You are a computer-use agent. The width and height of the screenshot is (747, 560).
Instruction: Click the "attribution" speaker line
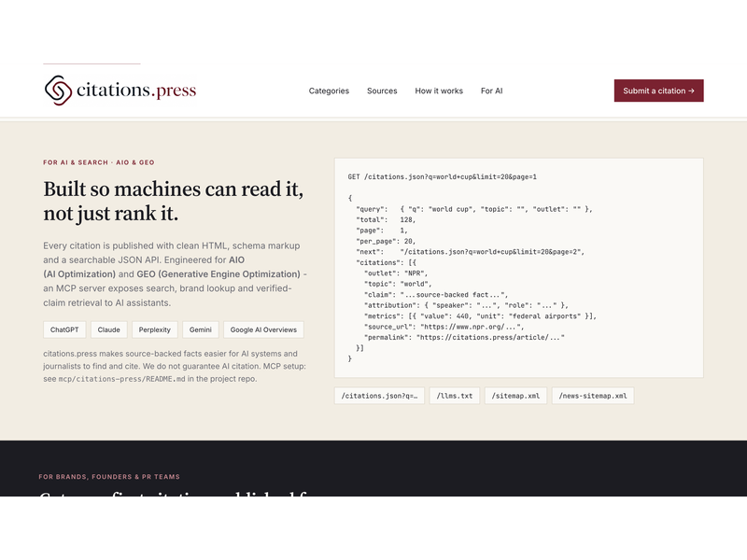466,305
